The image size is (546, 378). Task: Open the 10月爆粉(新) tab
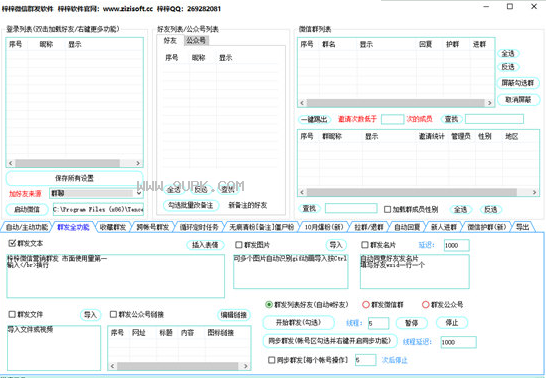tap(324, 227)
